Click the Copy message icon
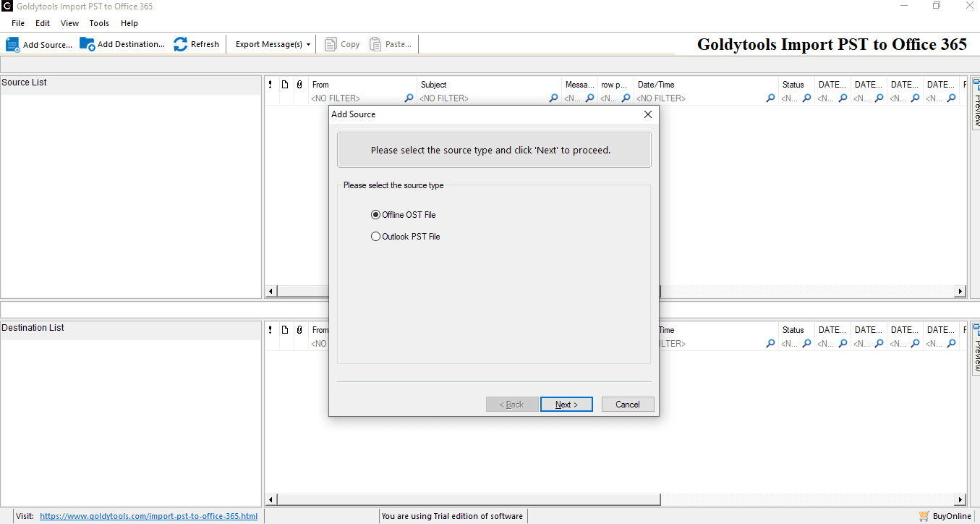 coord(329,43)
